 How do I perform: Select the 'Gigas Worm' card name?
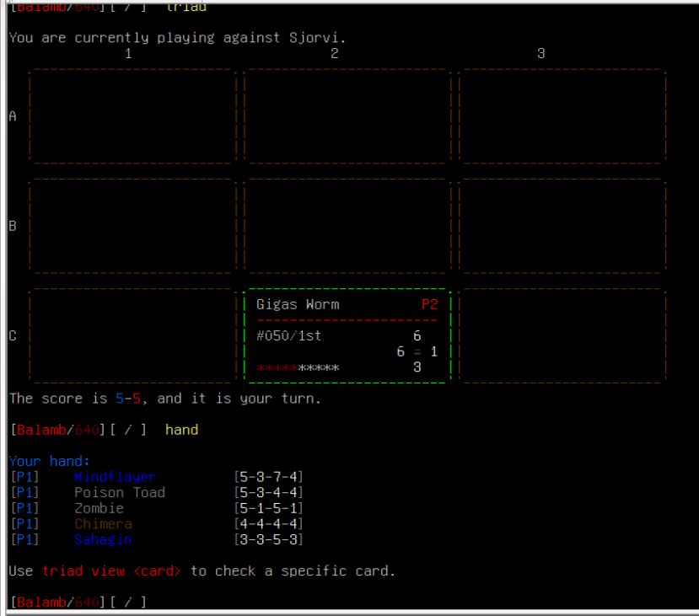pyautogui.click(x=298, y=305)
